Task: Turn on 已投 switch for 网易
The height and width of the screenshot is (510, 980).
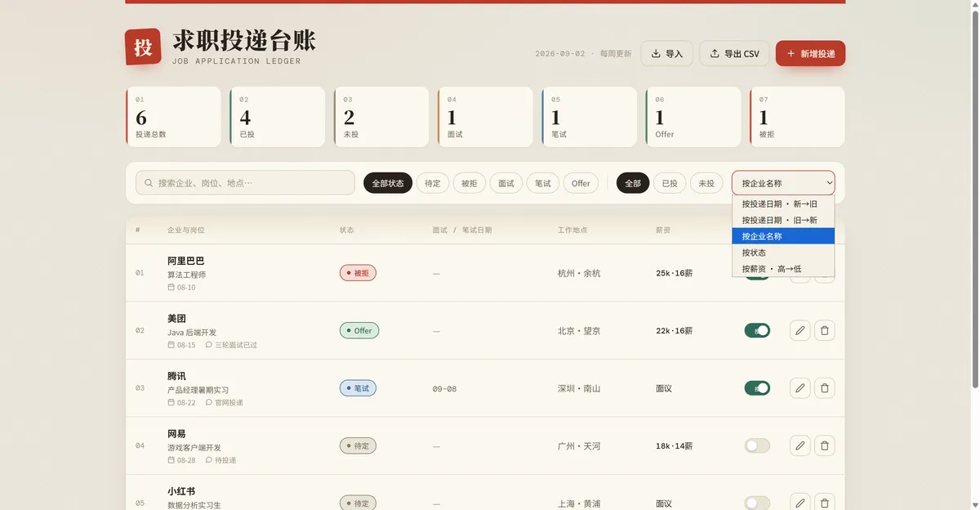Action: coord(757,445)
